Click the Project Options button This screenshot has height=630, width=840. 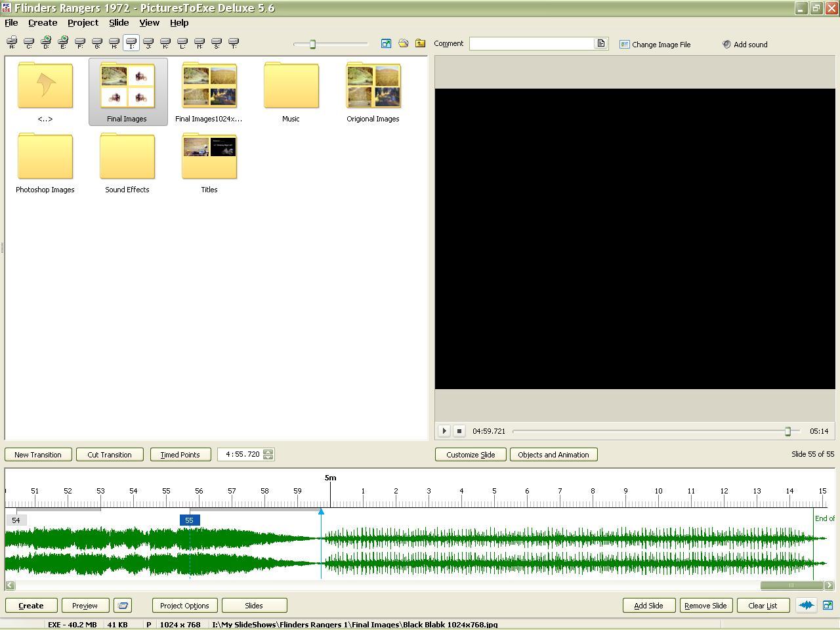coord(184,606)
